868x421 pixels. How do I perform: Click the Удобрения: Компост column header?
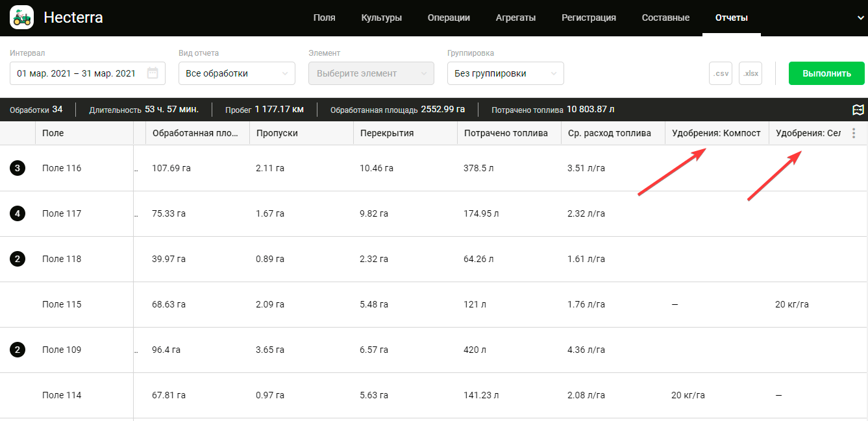716,134
